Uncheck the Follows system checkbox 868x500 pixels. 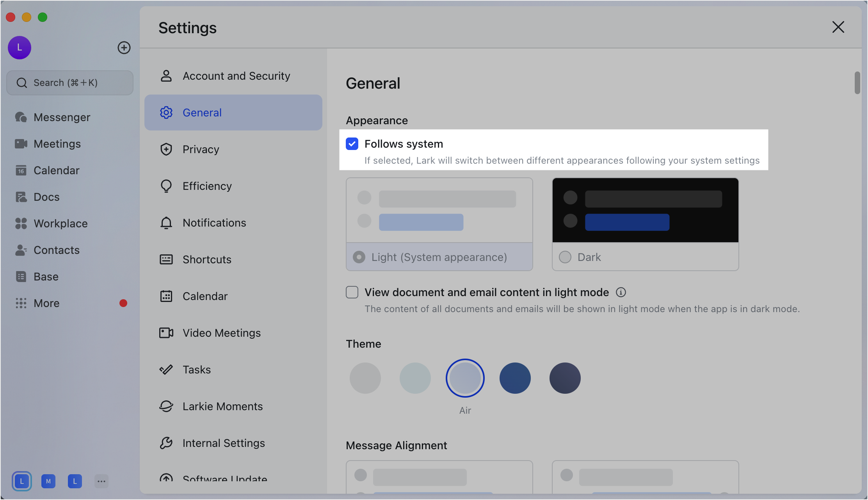tap(352, 144)
